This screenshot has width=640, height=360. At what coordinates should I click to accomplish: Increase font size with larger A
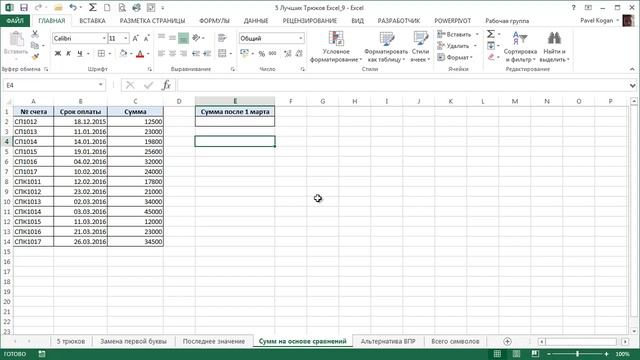coord(136,38)
